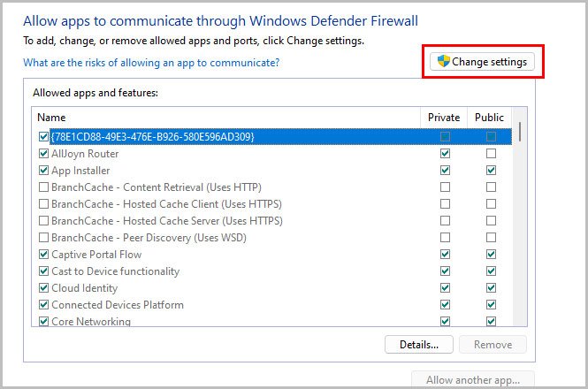Viewport: 588px width, 389px height.
Task: Uncheck the Core Networking name checkbox
Action: (43, 322)
